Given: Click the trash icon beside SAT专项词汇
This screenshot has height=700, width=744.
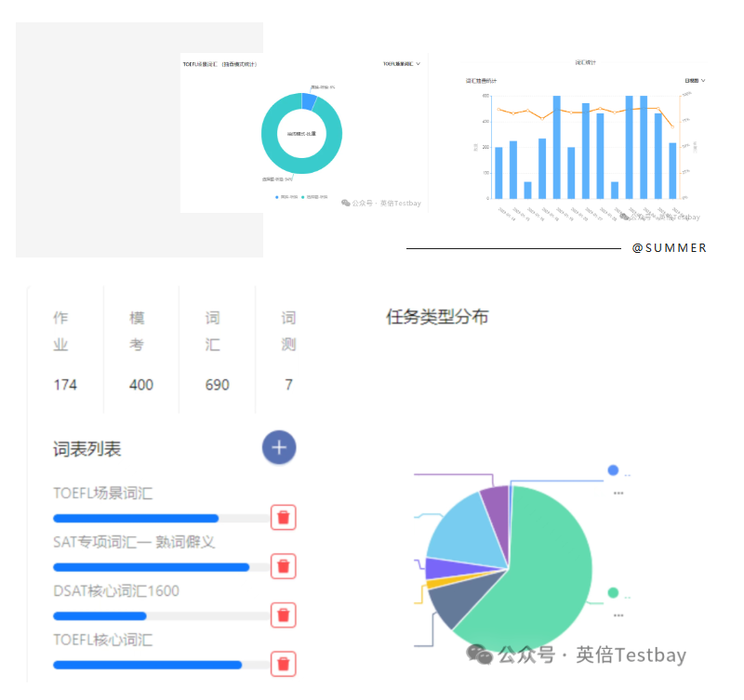Looking at the screenshot, I should (x=283, y=566).
